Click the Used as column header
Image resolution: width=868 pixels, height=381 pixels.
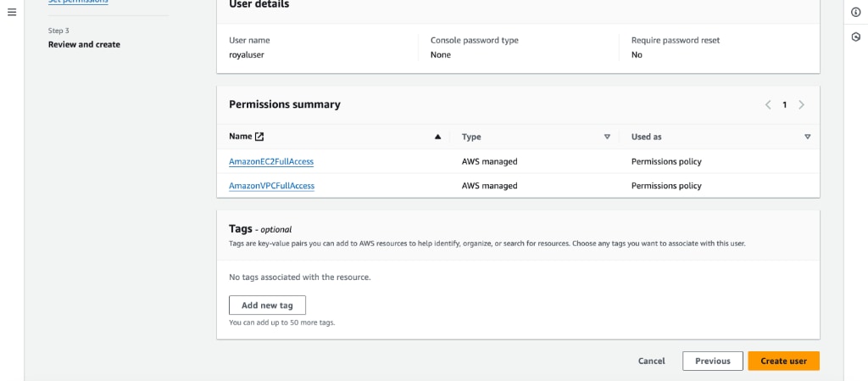pyautogui.click(x=647, y=137)
